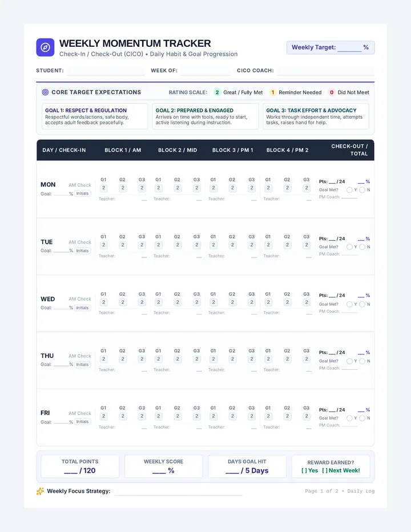Click Monday's AM Check Initials box

point(82,194)
